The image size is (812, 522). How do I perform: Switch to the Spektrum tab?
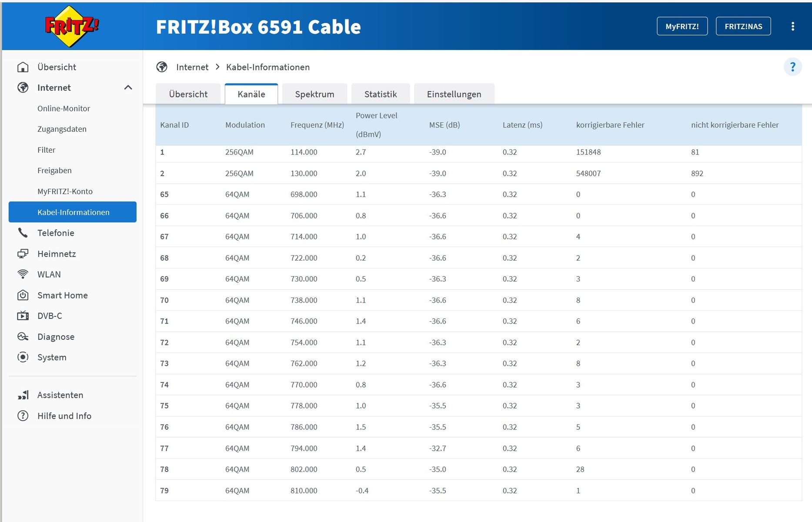[x=314, y=94]
